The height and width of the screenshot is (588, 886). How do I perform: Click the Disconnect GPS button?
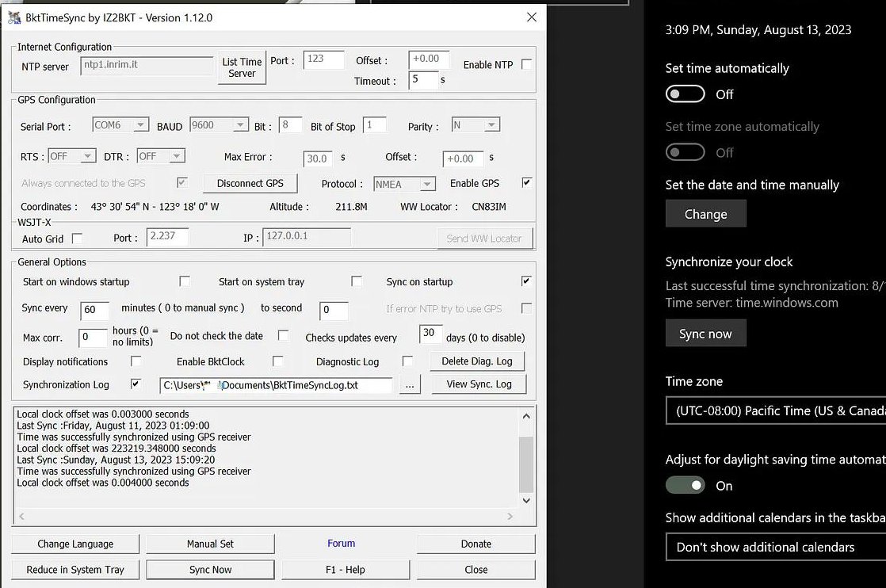tap(250, 183)
